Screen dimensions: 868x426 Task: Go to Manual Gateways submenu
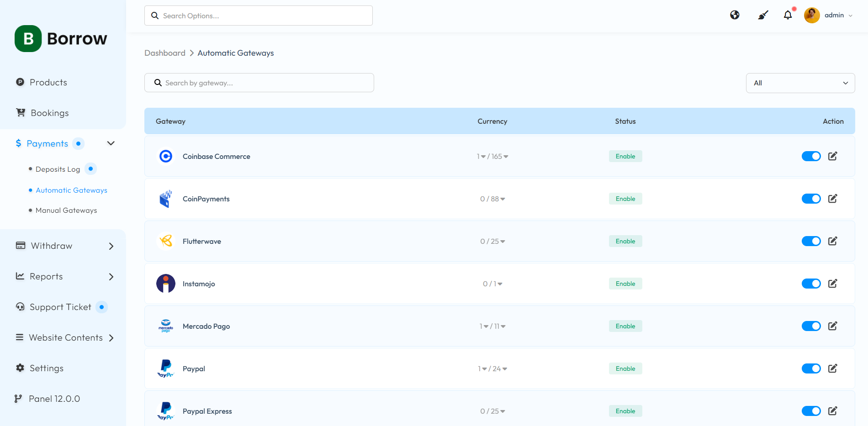66,210
